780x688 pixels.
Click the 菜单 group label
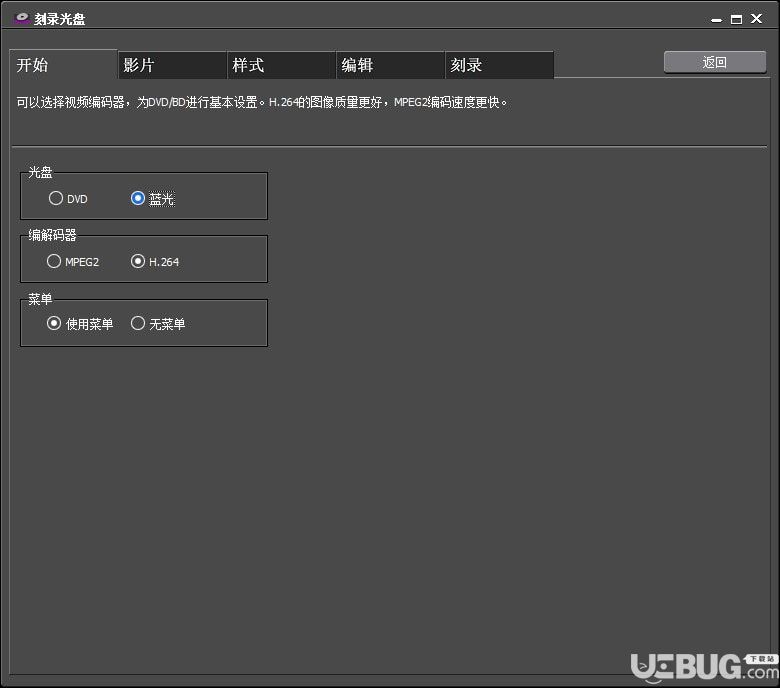tap(40, 299)
